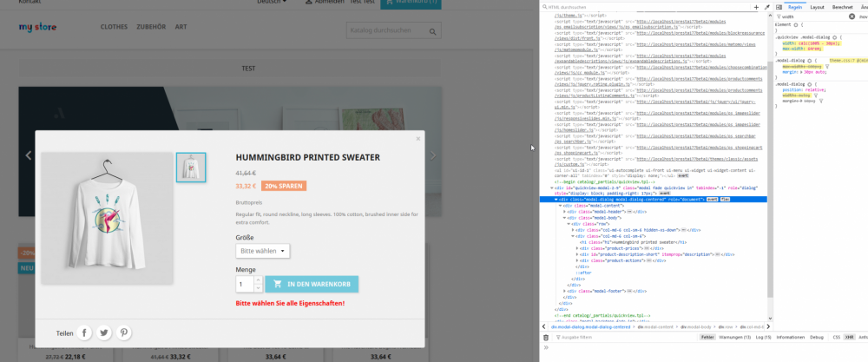Switch to the Berechnet tab
The image size is (868, 362).
tap(842, 7)
